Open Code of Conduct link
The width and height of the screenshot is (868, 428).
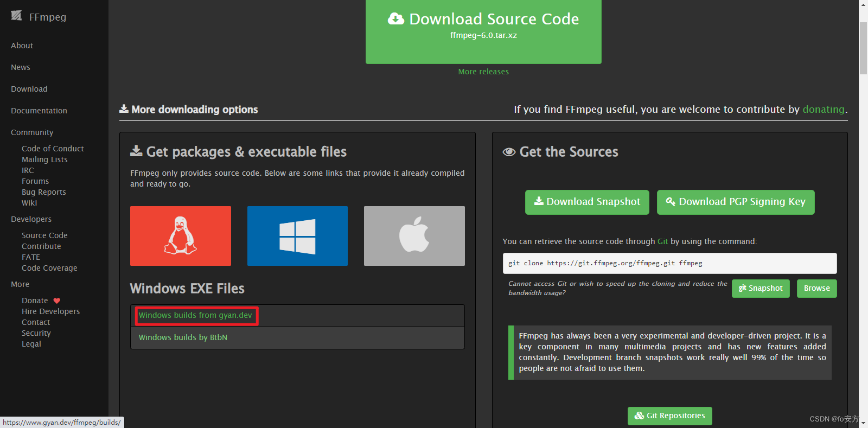click(x=53, y=149)
